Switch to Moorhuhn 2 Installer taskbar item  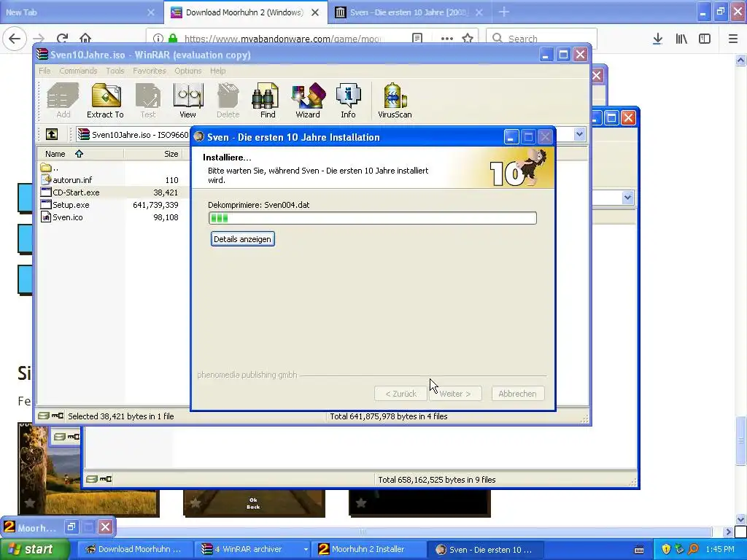click(368, 549)
